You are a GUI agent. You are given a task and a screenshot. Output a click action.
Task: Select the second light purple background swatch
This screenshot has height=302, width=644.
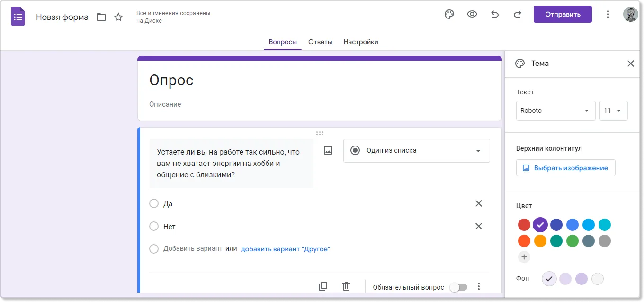tap(565, 279)
